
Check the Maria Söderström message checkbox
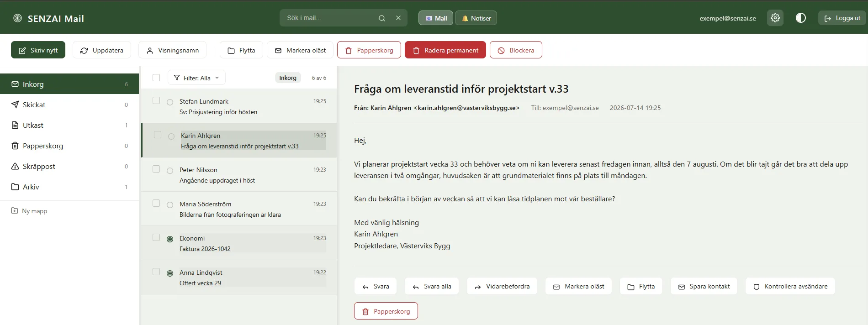click(156, 203)
